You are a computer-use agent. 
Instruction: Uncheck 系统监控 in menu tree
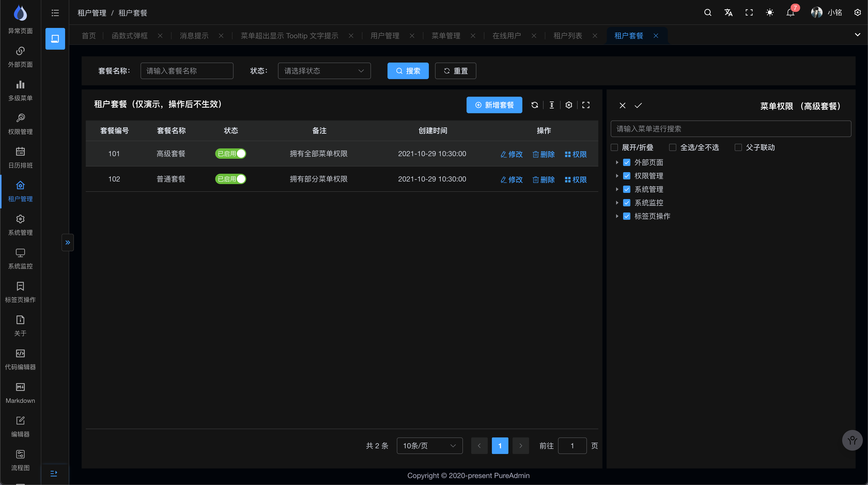[x=627, y=203]
